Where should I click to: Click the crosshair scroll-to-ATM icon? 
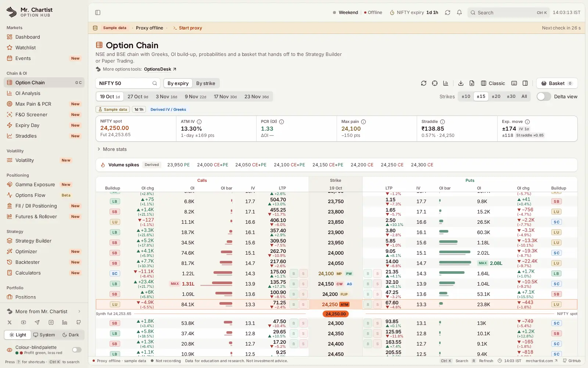pyautogui.click(x=435, y=83)
